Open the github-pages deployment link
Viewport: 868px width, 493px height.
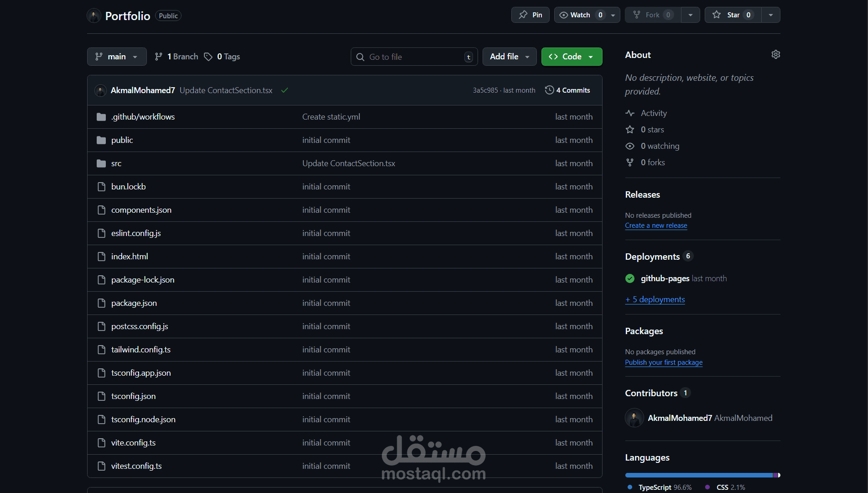click(665, 278)
